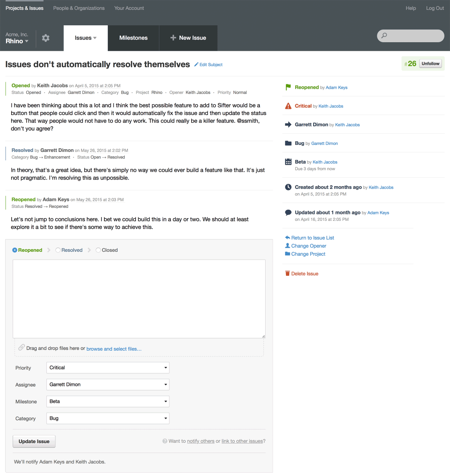
Task: Click inside the search field
Action: click(x=410, y=36)
